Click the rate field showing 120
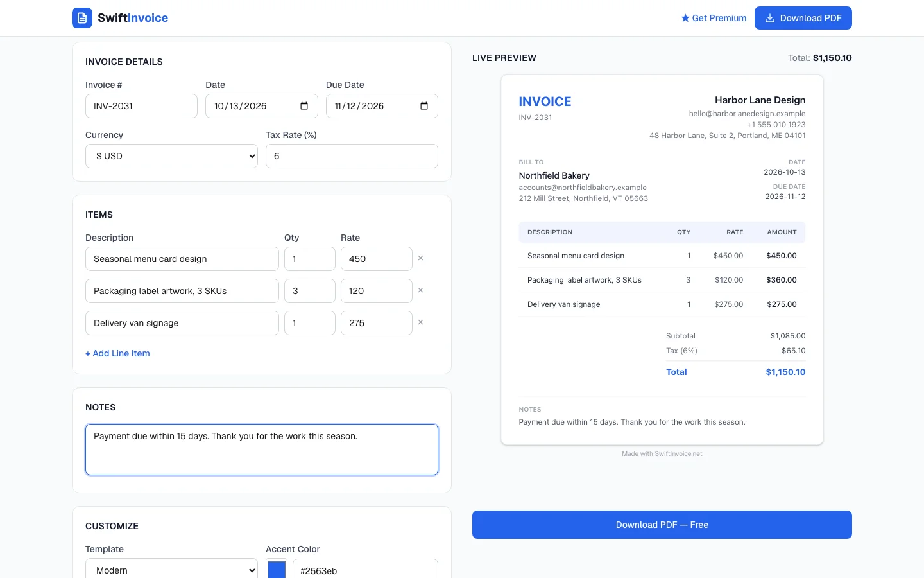Image resolution: width=924 pixels, height=578 pixels. 377,291
